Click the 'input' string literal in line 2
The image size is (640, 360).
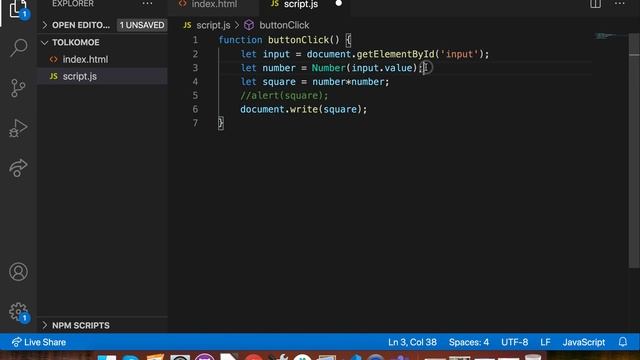pos(459,54)
